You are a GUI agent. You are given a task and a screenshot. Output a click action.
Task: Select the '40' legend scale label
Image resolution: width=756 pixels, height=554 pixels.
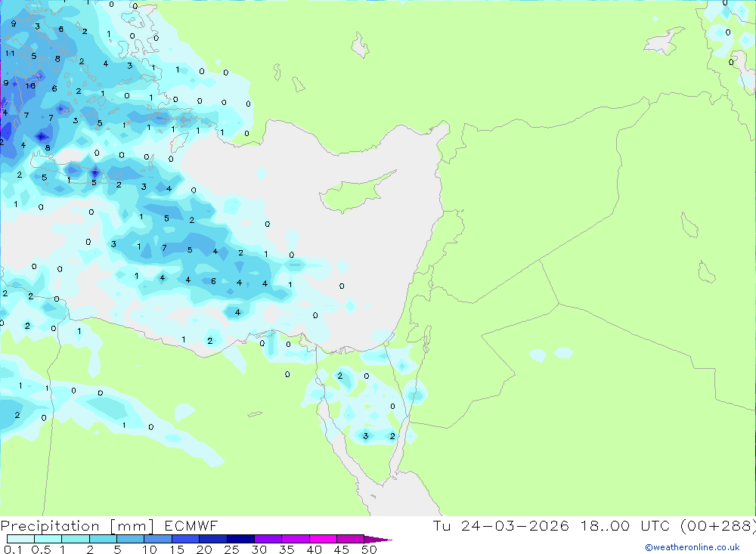(x=314, y=549)
